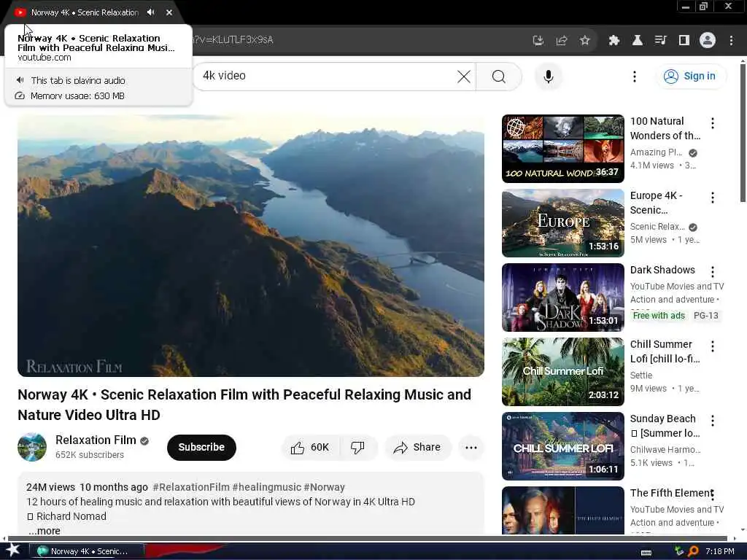
Task: Open options menu for Chill Summer Lofi
Action: coord(712,346)
